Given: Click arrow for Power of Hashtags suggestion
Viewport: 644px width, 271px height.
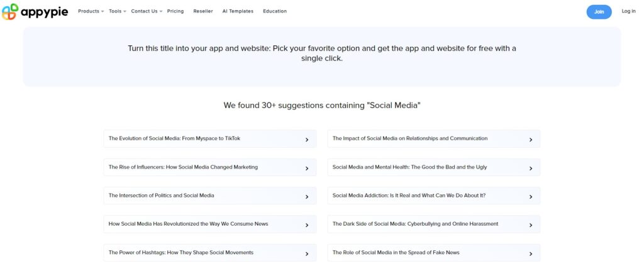Looking at the screenshot, I should point(306,253).
